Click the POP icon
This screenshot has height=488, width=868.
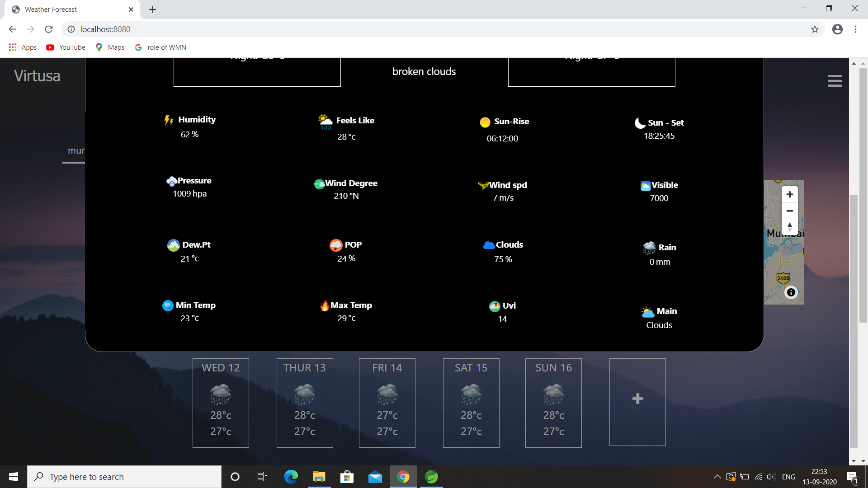click(336, 245)
